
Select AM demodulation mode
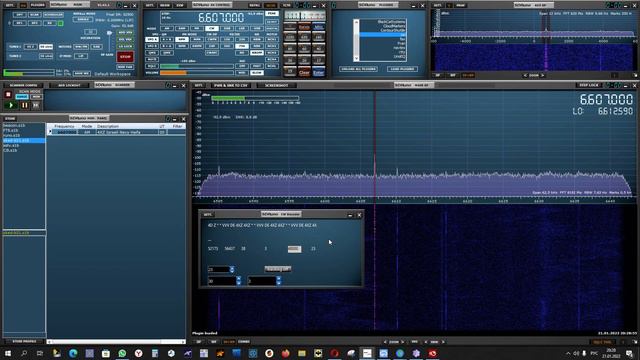coord(167,29)
